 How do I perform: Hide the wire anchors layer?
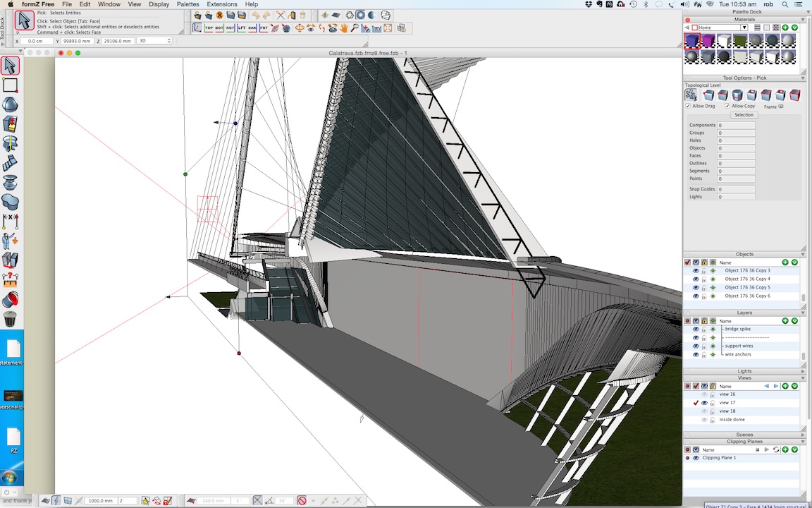coord(696,355)
